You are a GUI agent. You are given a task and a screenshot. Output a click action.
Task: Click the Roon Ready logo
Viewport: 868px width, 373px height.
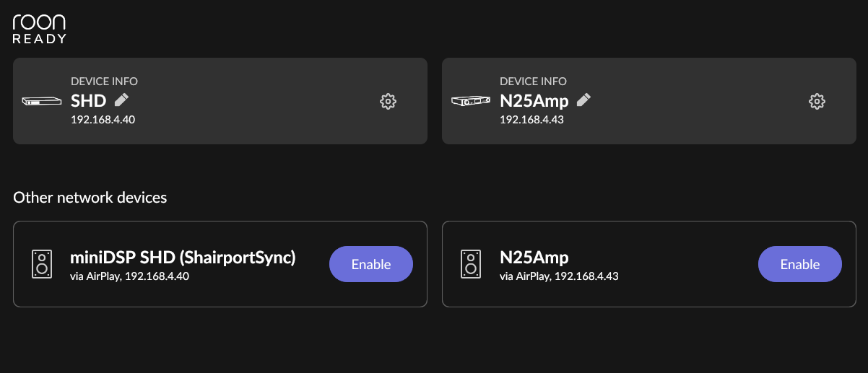[x=40, y=28]
